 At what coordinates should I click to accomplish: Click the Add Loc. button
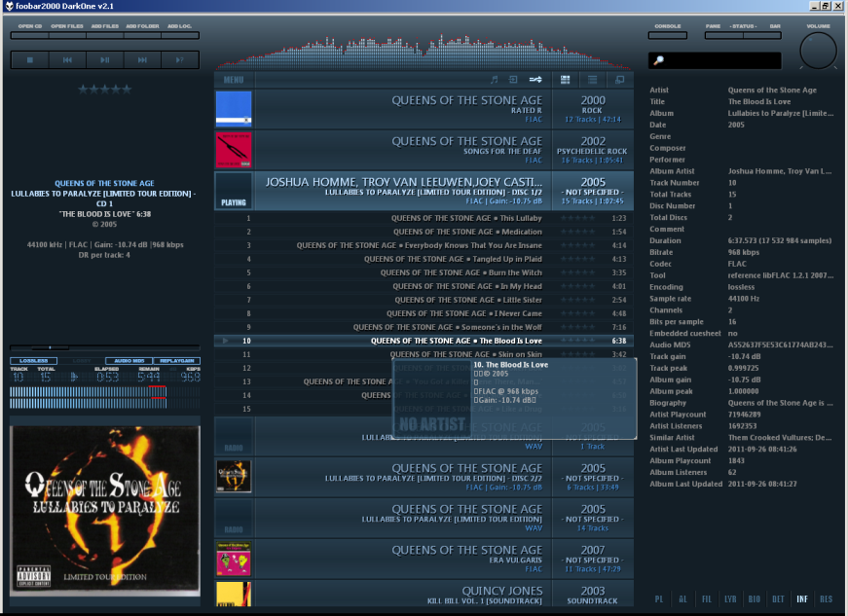tap(180, 35)
